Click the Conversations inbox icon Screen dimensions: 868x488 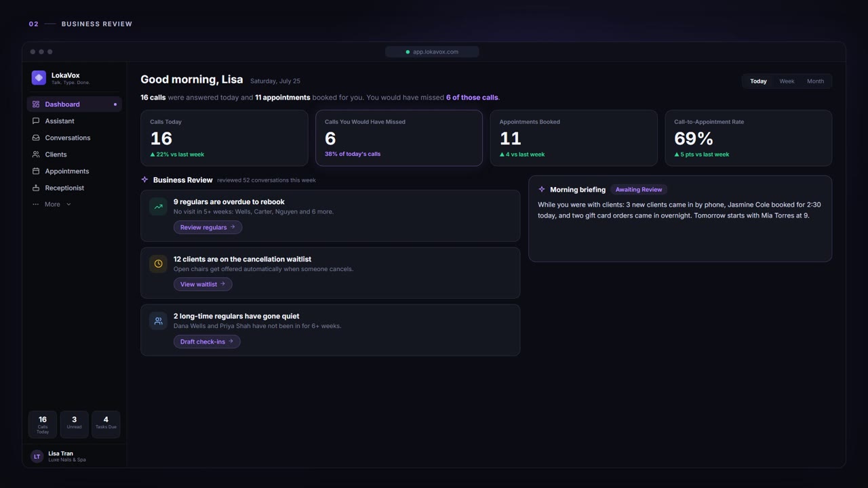coord(36,138)
